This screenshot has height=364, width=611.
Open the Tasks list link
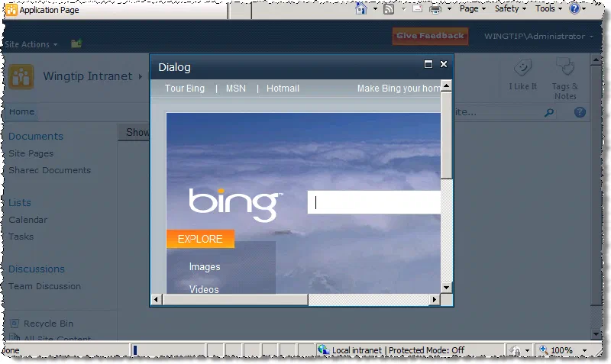[21, 237]
